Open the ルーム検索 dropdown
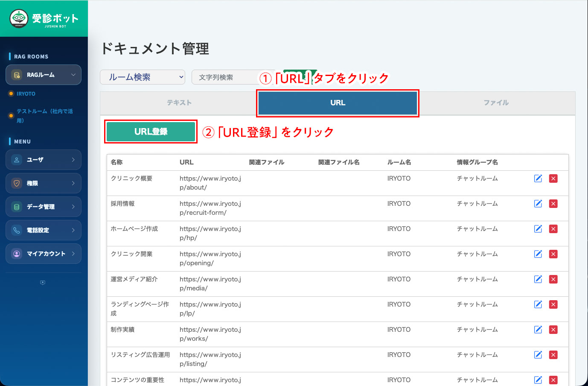Screen dimensions: 588x386 (143, 77)
